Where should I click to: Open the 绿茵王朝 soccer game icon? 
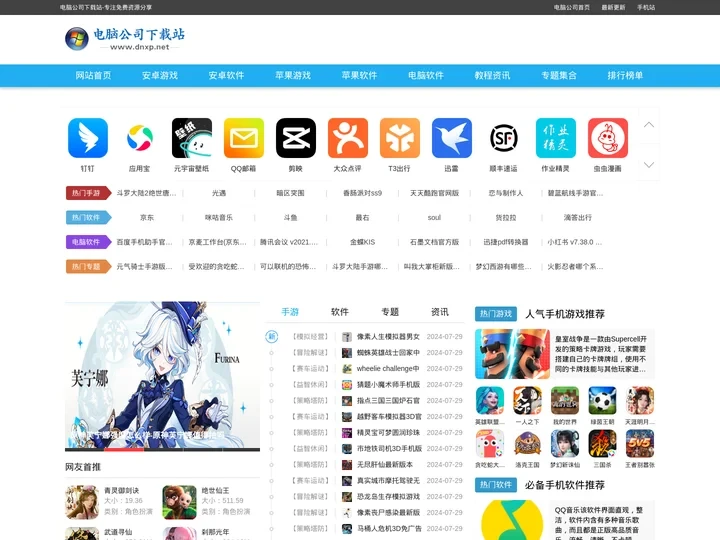[602, 400]
